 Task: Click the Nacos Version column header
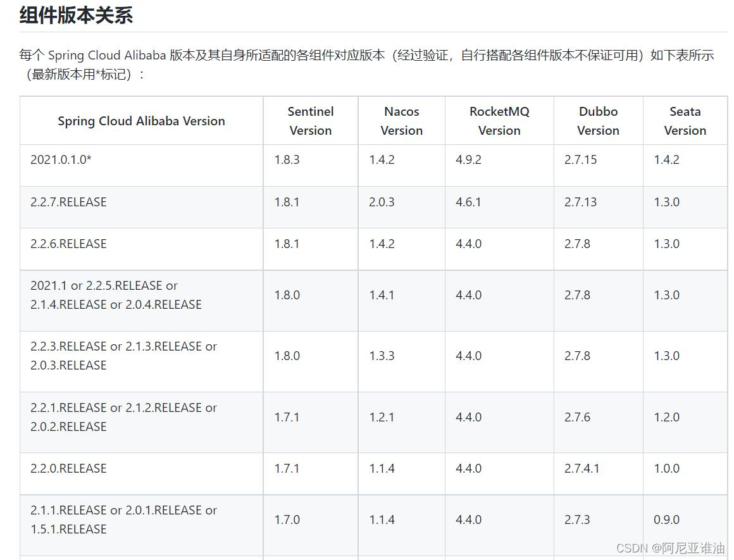pos(401,121)
